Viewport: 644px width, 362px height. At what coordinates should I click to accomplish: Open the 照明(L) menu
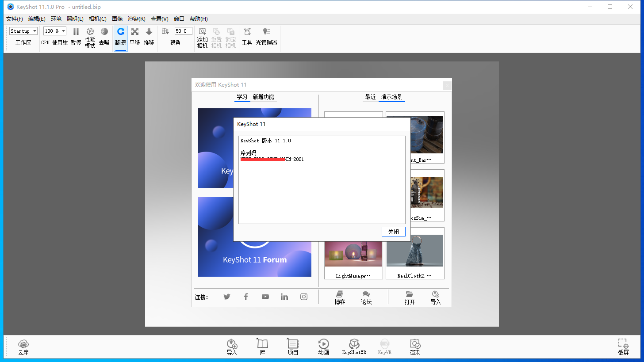[x=75, y=19]
